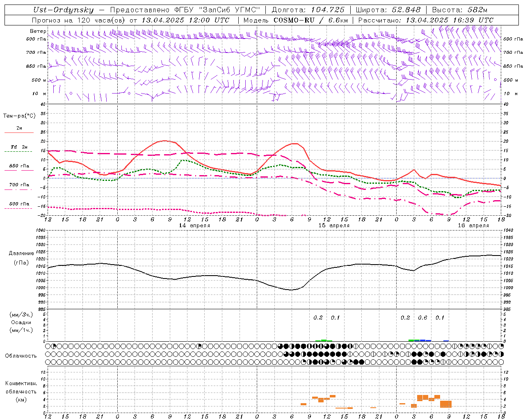Click the Осадки precipitation label
Image resolution: width=525 pixels, height=420 pixels.
click(21, 322)
